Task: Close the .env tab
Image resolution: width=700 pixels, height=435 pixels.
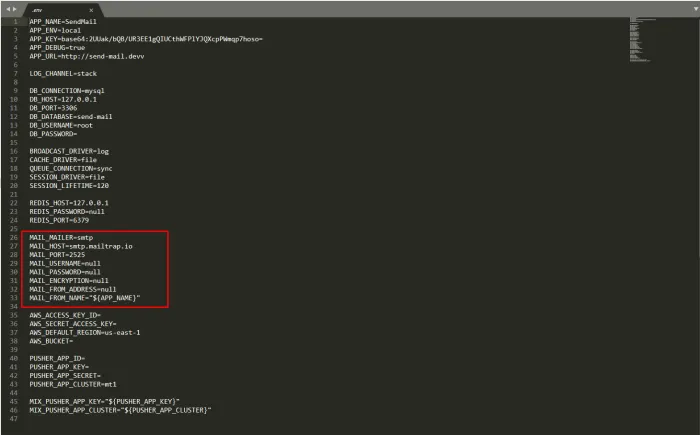Action: point(91,10)
